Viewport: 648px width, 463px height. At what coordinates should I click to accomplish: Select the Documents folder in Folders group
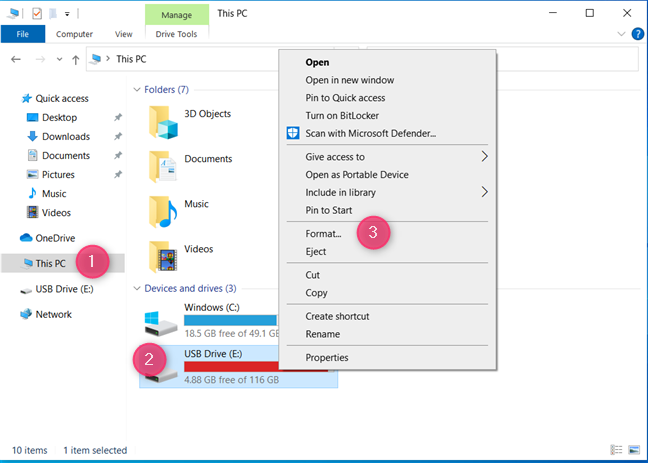coord(191,167)
